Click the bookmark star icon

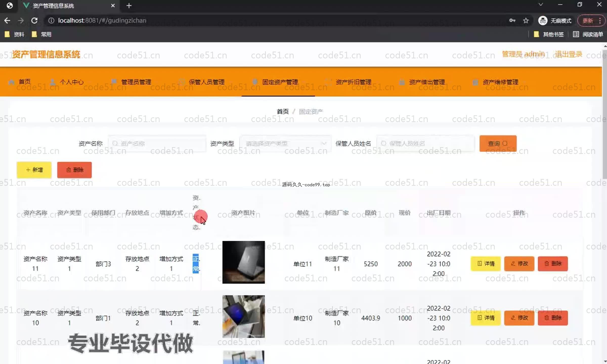[x=526, y=20]
